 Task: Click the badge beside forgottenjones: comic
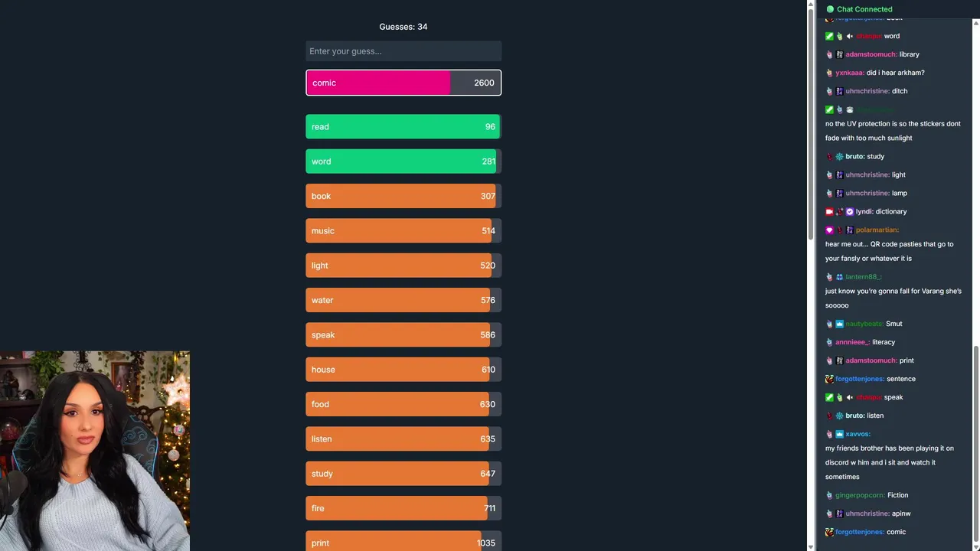click(829, 533)
